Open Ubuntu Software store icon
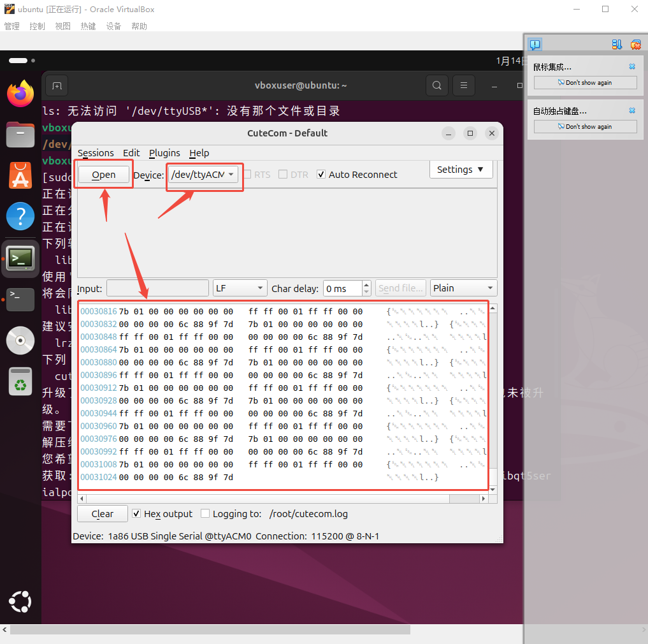 (20, 175)
